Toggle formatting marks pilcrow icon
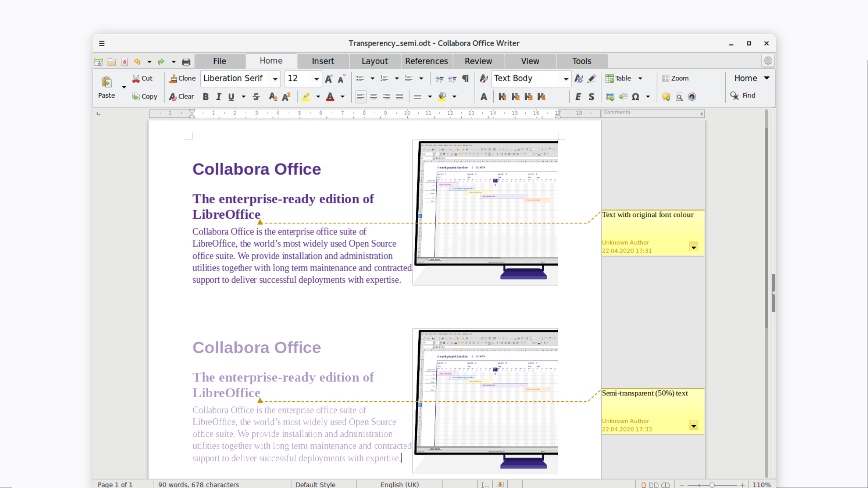The height and width of the screenshot is (488, 868). 465,79
